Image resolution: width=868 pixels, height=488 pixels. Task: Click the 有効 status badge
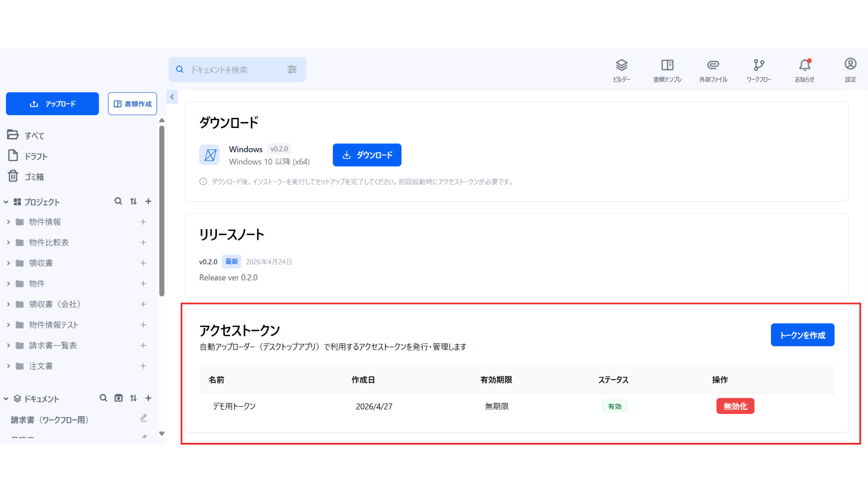click(x=615, y=406)
